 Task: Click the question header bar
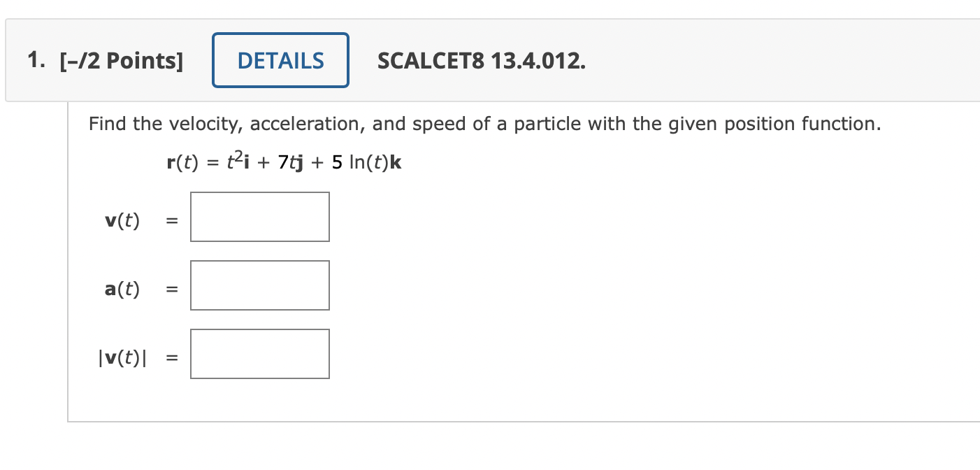point(489,60)
